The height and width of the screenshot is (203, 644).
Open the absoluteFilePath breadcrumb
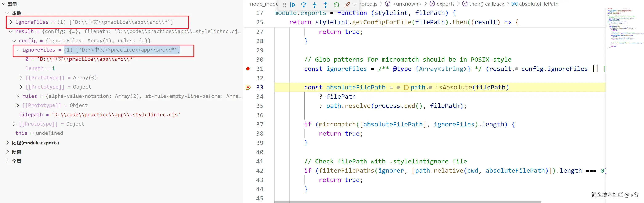(x=538, y=4)
